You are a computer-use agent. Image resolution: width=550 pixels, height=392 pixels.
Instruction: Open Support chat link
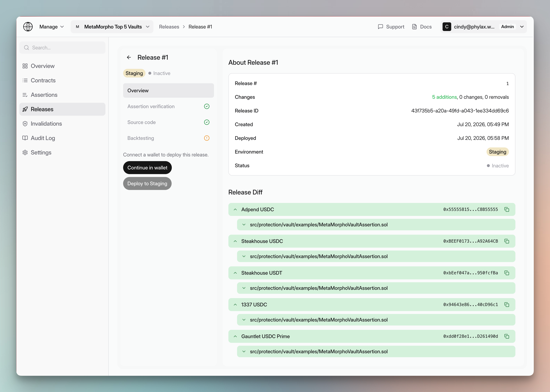(x=391, y=27)
